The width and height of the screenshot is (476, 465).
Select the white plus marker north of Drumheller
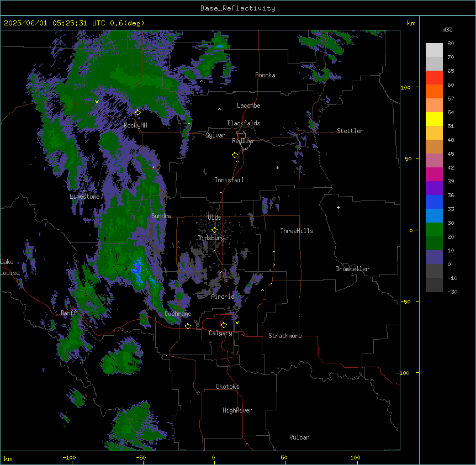pyautogui.click(x=338, y=207)
